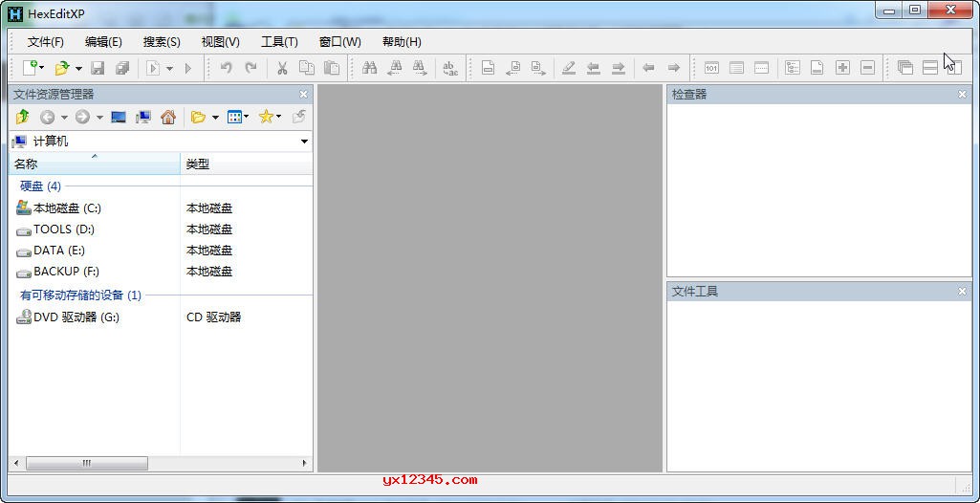Open the 文件(F) menu
Screen dimensions: 980x503
click(x=45, y=42)
